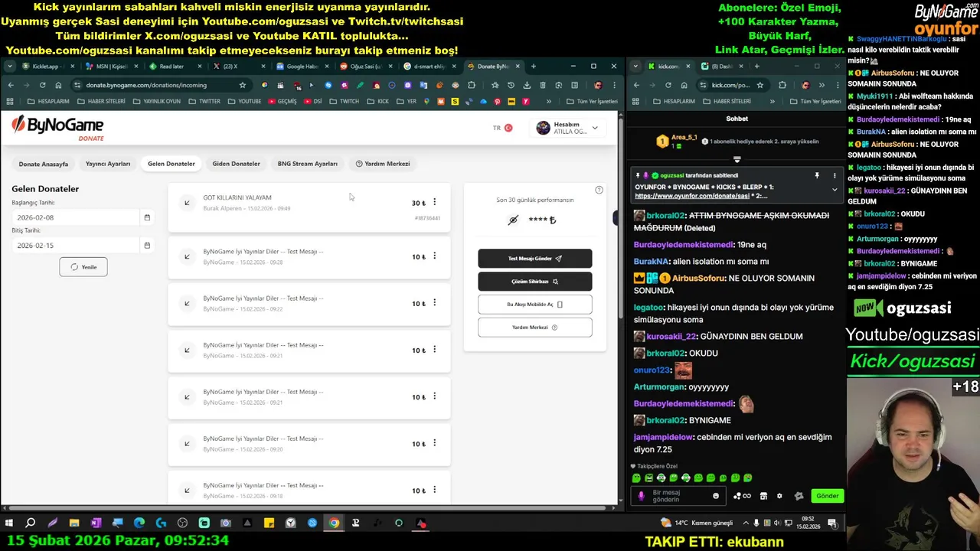Open Yardım Merkezi tab in navigation
Image resolution: width=980 pixels, height=551 pixels.
click(383, 164)
